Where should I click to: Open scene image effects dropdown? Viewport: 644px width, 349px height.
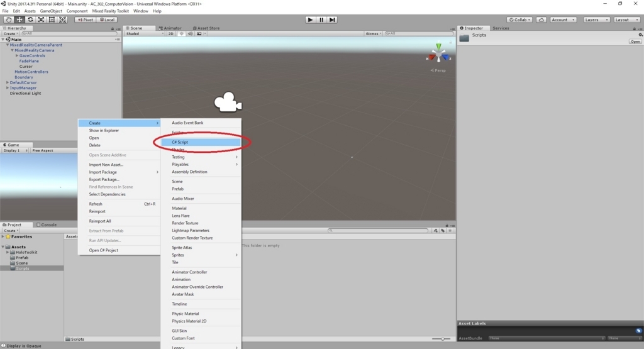pos(201,34)
